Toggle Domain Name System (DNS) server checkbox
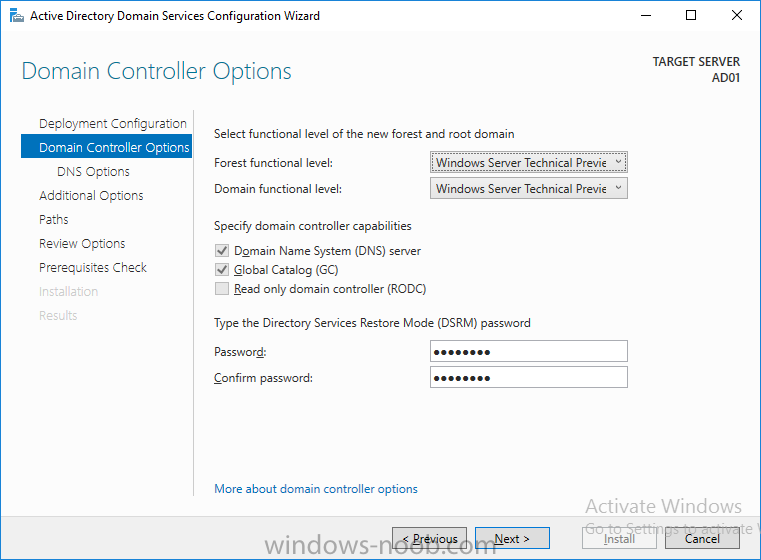The width and height of the screenshot is (761, 560). pyautogui.click(x=222, y=251)
